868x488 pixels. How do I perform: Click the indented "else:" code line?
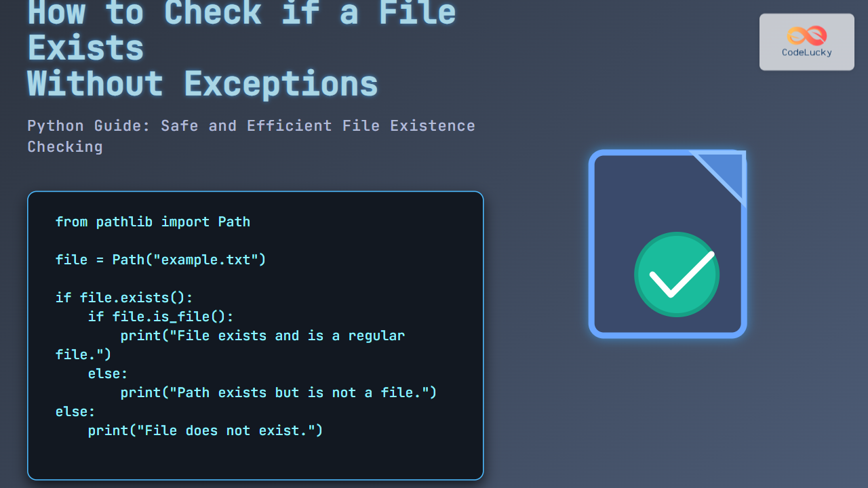[x=108, y=373]
